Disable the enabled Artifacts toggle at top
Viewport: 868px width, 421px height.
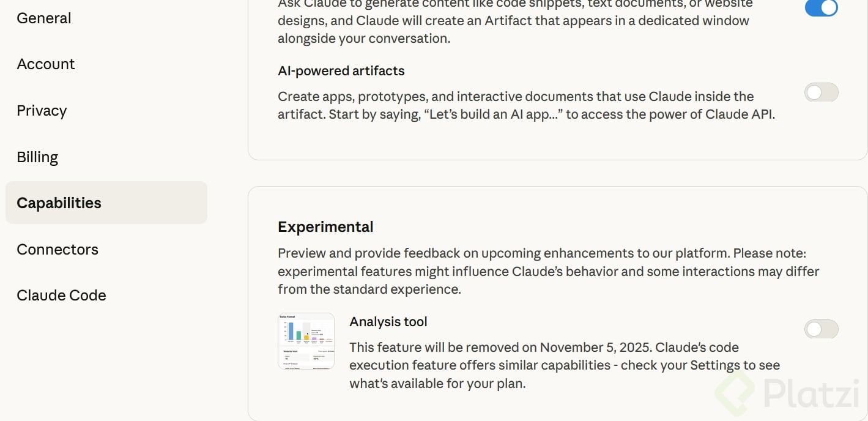pyautogui.click(x=821, y=7)
